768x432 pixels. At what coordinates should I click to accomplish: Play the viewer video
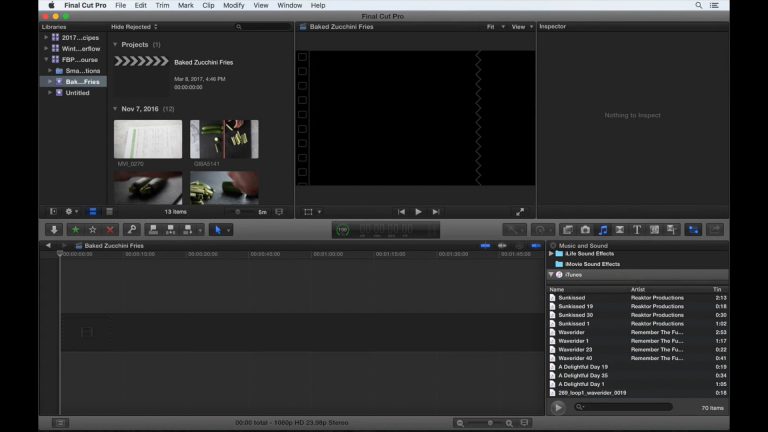[418, 212]
